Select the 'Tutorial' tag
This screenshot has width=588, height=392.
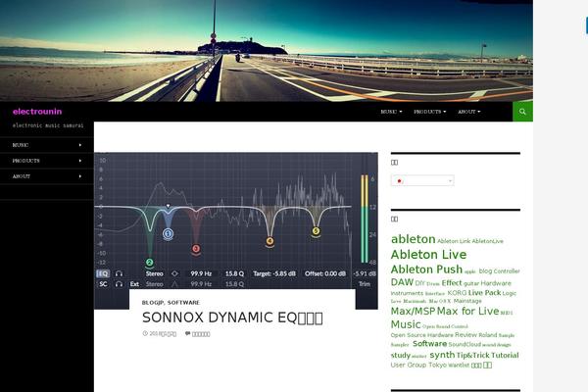click(x=505, y=355)
